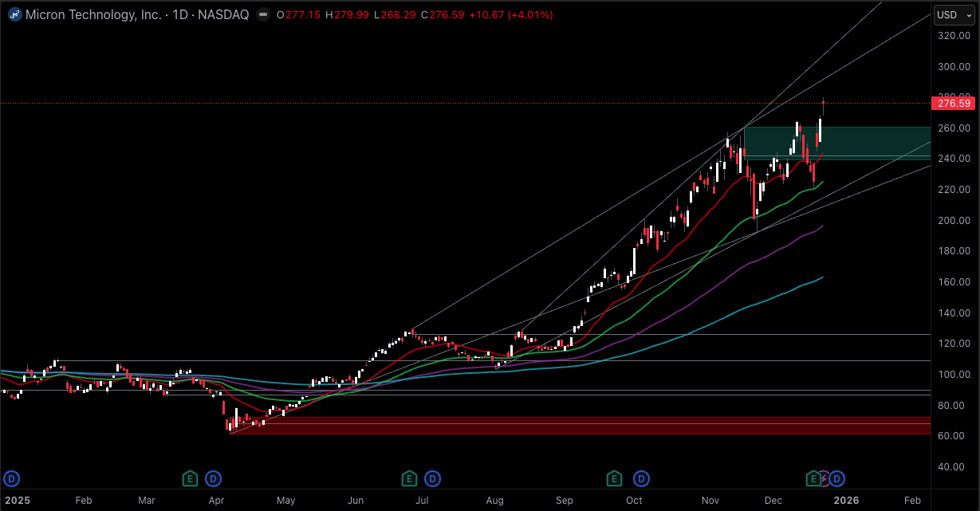Click the dividend circle icon below July

(432, 478)
